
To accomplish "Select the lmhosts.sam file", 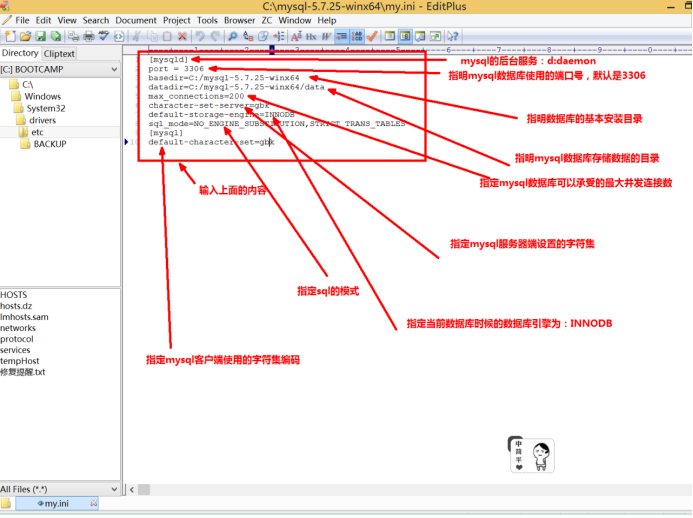I will (x=24, y=317).
